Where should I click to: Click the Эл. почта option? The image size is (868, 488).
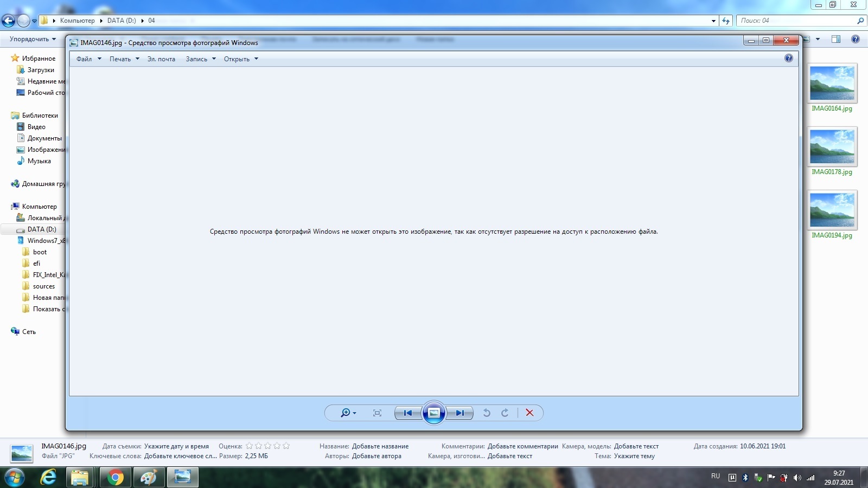tap(161, 59)
